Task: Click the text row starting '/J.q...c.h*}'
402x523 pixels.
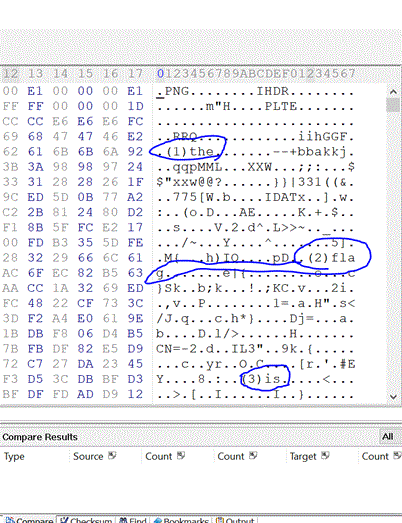Action: pyautogui.click(x=255, y=319)
